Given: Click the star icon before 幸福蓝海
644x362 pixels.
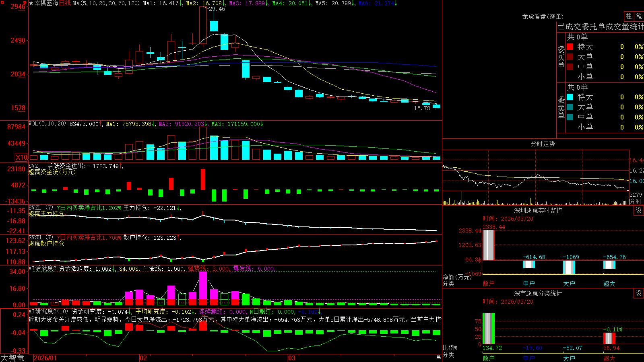Looking at the screenshot, I should pos(31,3).
